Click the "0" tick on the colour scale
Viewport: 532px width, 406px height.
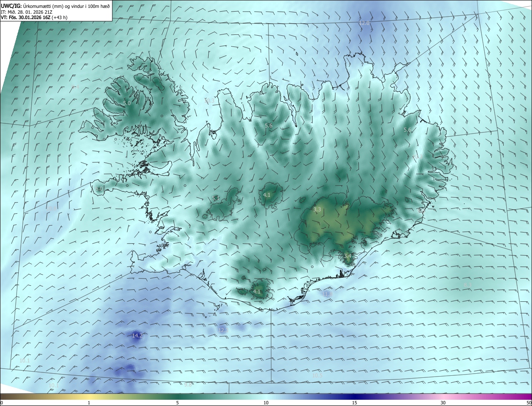coord(2,403)
